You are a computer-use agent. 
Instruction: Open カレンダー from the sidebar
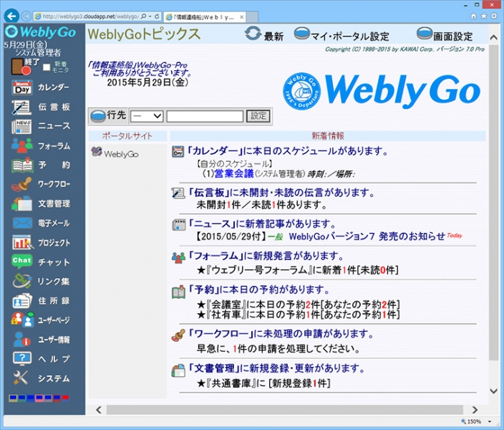41,87
